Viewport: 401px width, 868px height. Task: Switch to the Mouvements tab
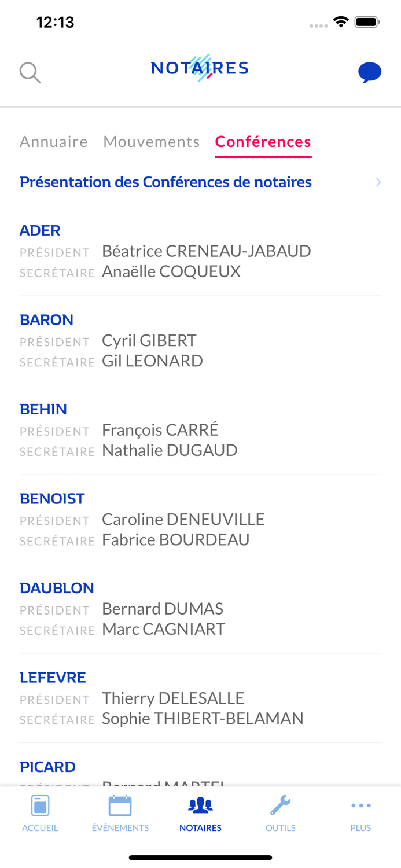pos(151,142)
